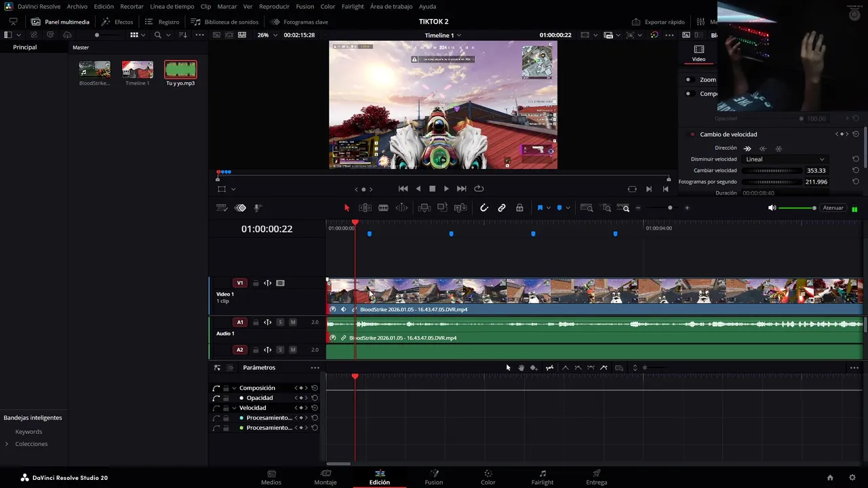Open the Disminuir velocidad Lineal dropdown
Image resolution: width=868 pixels, height=488 pixels.
(x=785, y=159)
